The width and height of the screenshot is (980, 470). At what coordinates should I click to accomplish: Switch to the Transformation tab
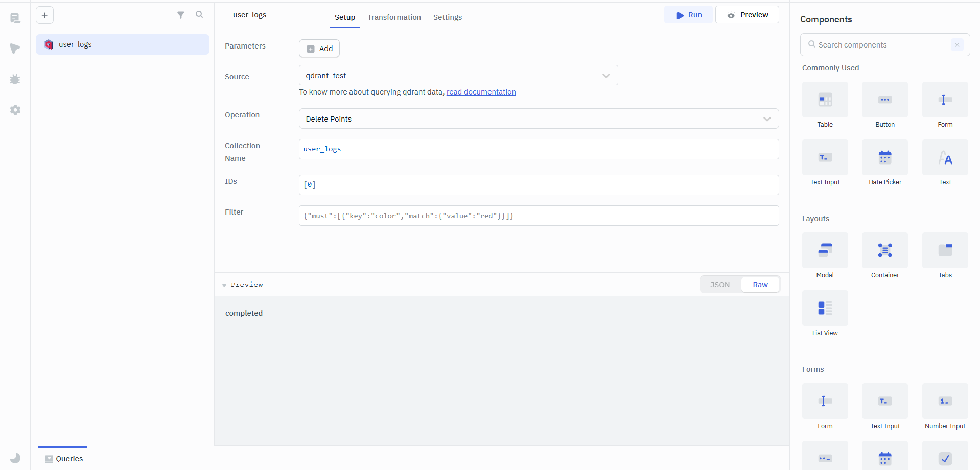[394, 17]
